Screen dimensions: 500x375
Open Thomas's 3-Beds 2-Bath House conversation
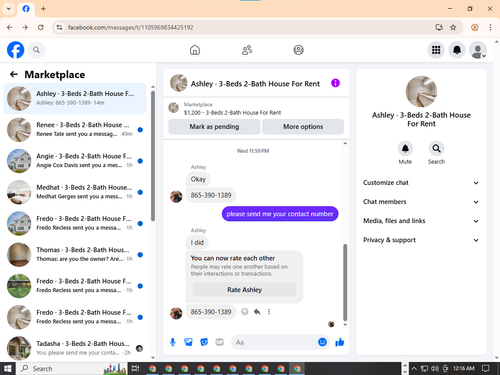[x=75, y=255]
